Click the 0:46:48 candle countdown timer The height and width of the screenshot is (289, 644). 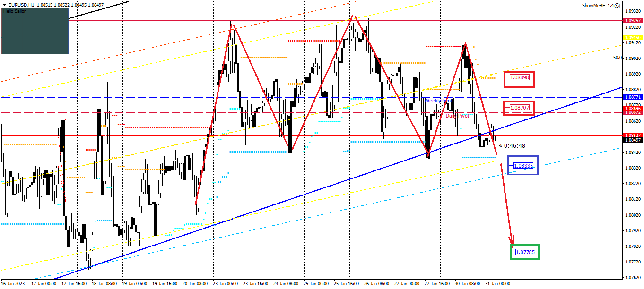(512, 146)
